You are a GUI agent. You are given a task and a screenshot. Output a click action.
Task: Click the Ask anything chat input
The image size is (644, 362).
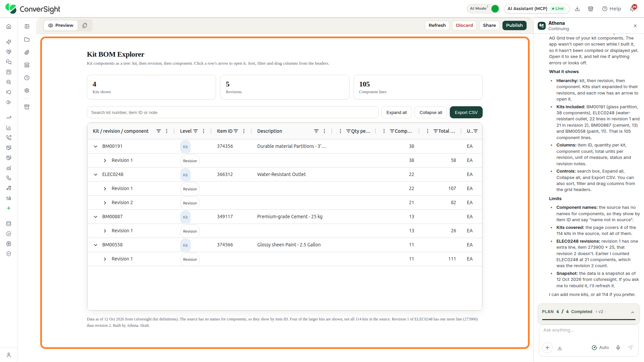[x=589, y=330]
